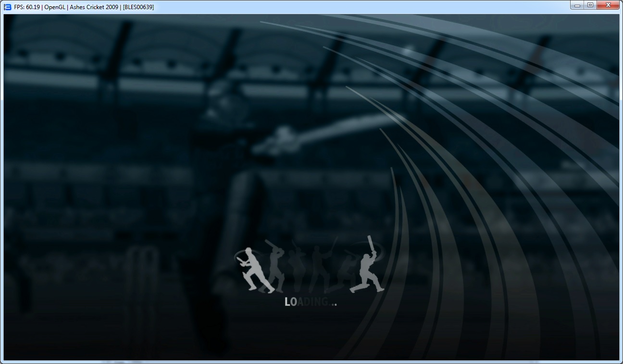Image resolution: width=623 pixels, height=364 pixels.
Task: Click the LOADING... text
Action: coord(311,302)
